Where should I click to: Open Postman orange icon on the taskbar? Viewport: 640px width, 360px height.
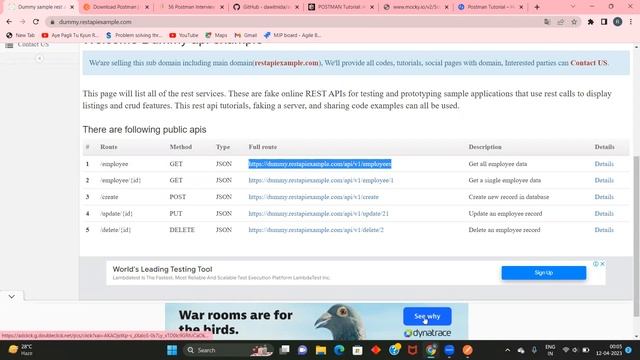(468, 350)
